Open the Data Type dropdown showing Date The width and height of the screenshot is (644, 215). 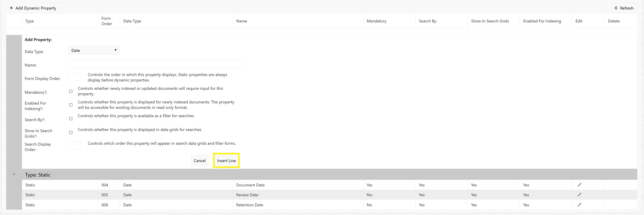[94, 50]
